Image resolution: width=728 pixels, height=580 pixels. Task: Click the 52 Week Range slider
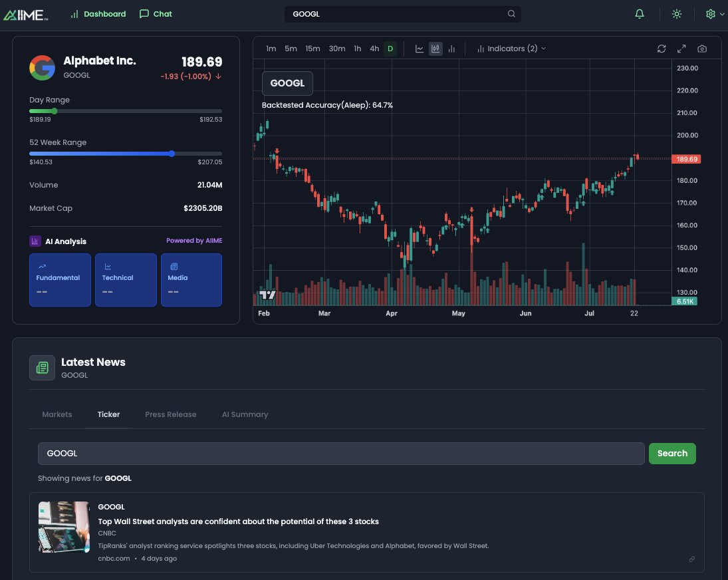coord(126,153)
